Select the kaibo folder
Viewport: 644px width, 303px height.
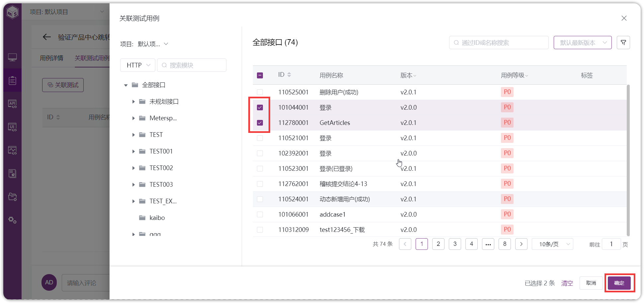tap(157, 218)
